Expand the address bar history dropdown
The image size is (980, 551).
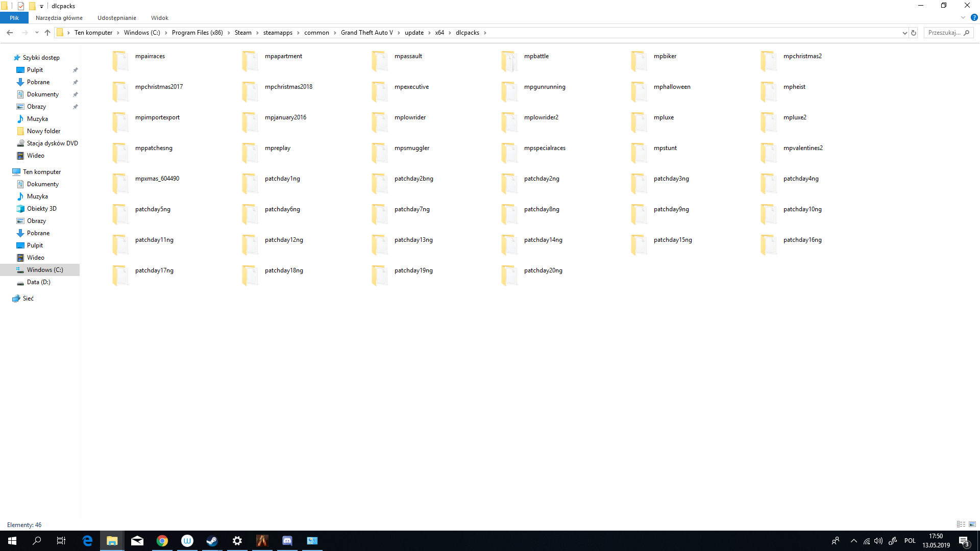(904, 33)
